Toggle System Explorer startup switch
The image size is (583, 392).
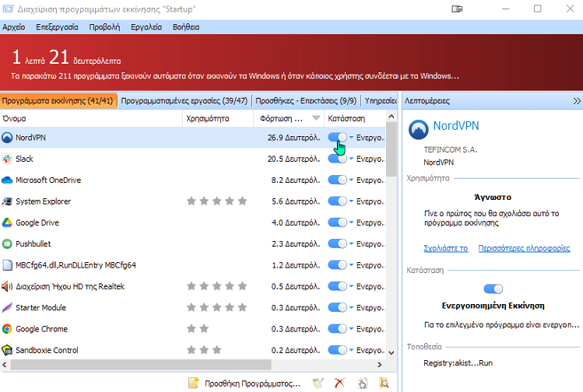pyautogui.click(x=337, y=201)
